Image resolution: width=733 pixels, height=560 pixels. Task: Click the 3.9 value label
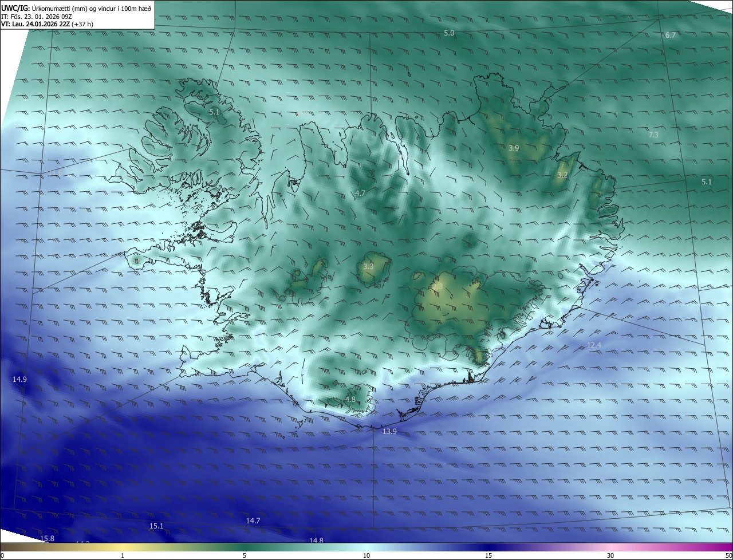pos(514,148)
